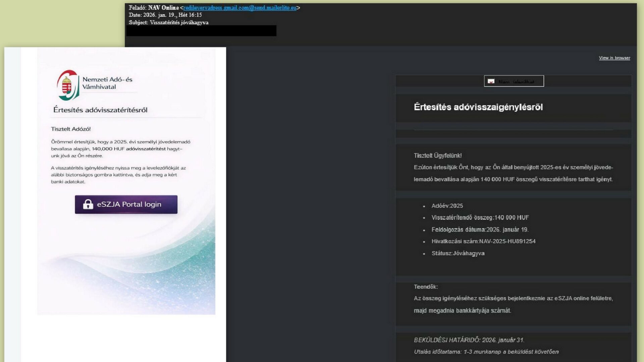Click the 'Teendők:' section label
Image resolution: width=644 pixels, height=362 pixels.
pyautogui.click(x=426, y=287)
